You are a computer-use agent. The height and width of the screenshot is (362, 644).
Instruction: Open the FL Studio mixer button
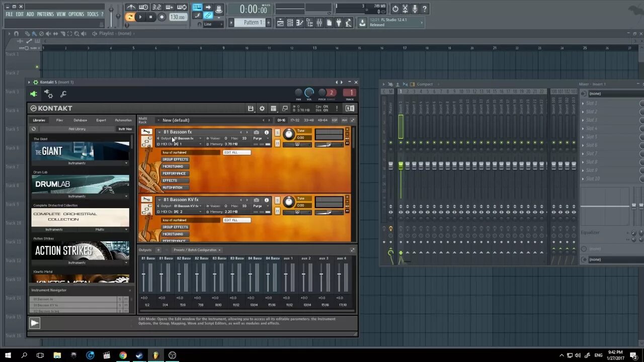coord(319,23)
